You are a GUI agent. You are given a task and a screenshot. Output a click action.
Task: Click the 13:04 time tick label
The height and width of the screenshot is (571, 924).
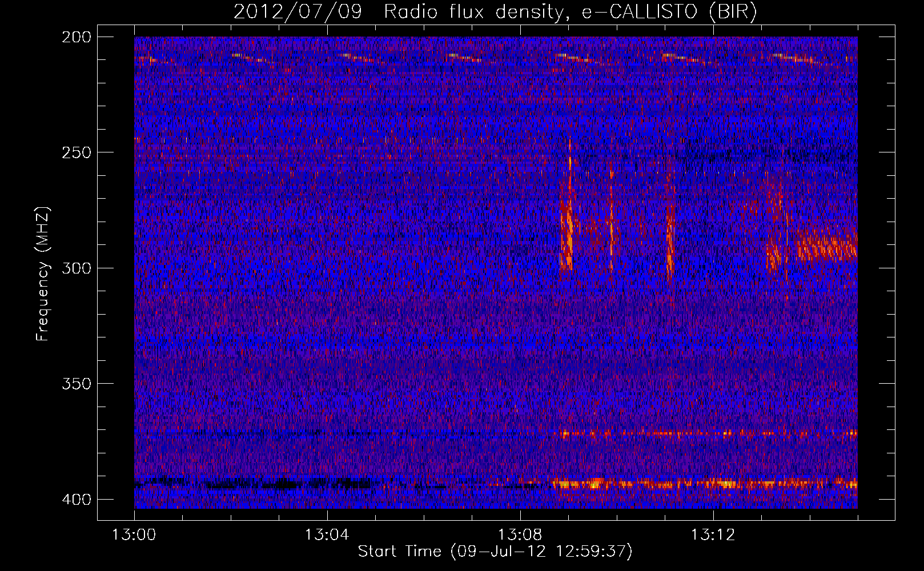click(327, 535)
